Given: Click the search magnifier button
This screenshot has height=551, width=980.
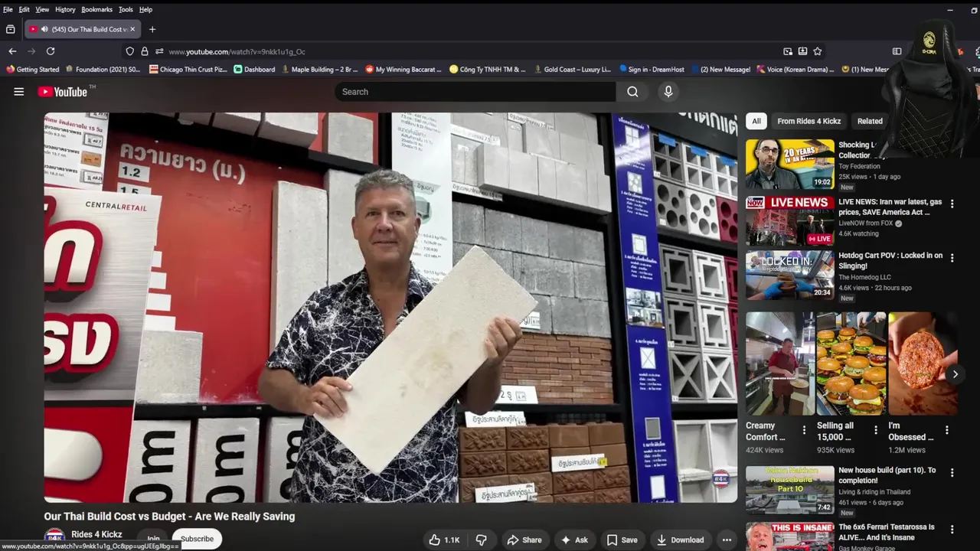Looking at the screenshot, I should (x=632, y=92).
